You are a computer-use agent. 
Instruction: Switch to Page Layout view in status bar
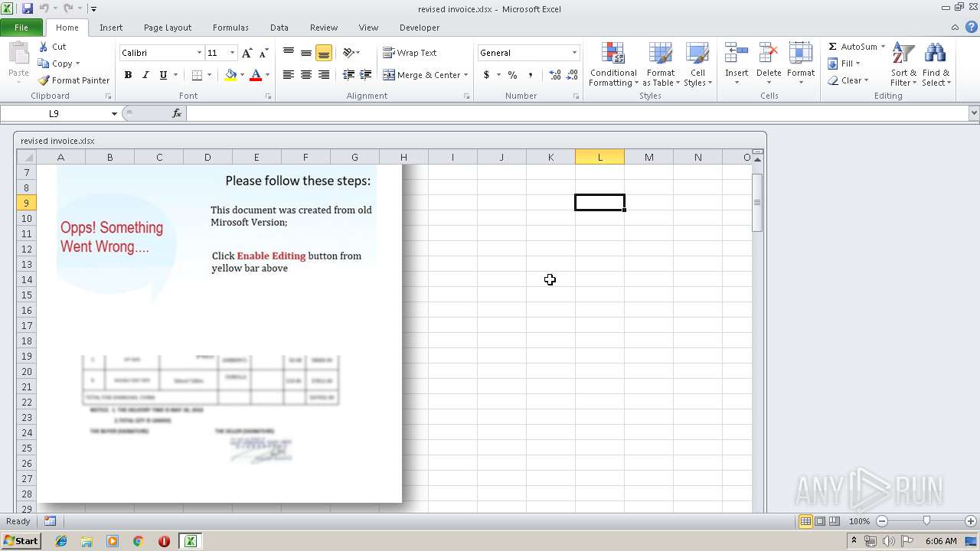click(x=820, y=521)
